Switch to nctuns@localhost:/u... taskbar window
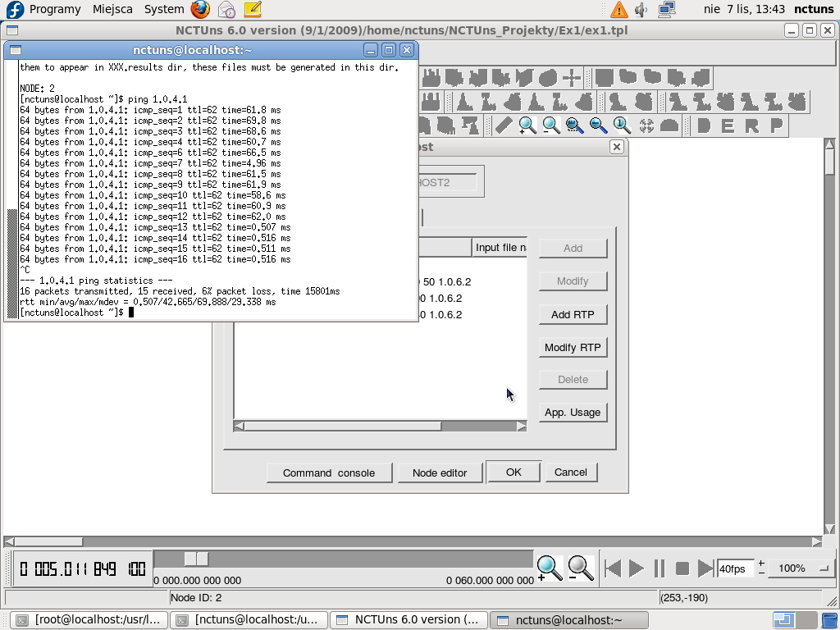840x630 pixels. pos(249,620)
